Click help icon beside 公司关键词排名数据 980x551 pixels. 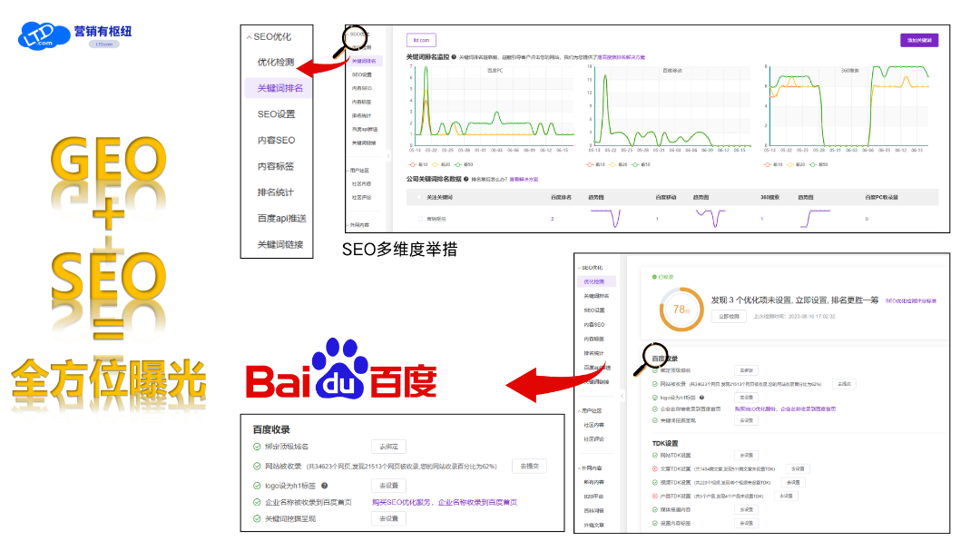pyautogui.click(x=466, y=179)
